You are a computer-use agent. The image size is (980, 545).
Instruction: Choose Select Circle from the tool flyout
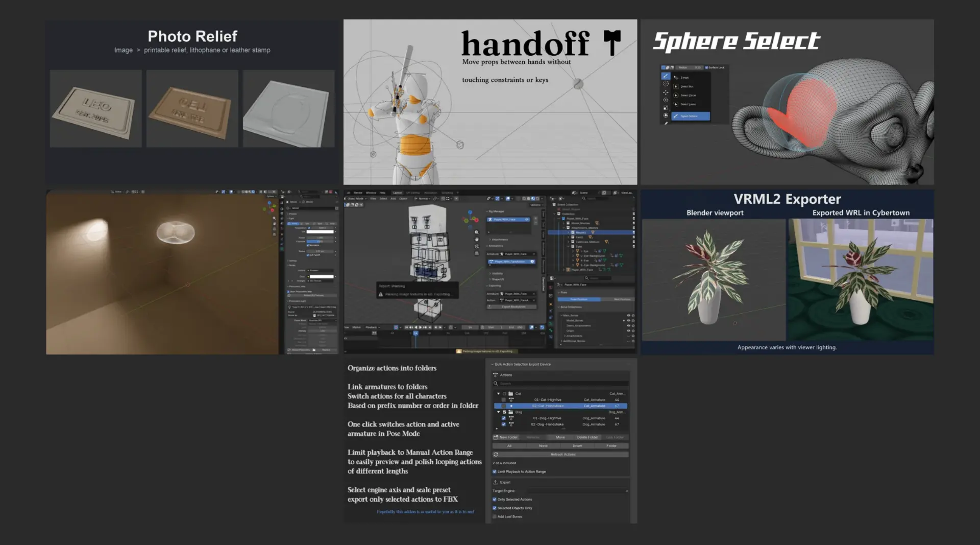coord(691,96)
